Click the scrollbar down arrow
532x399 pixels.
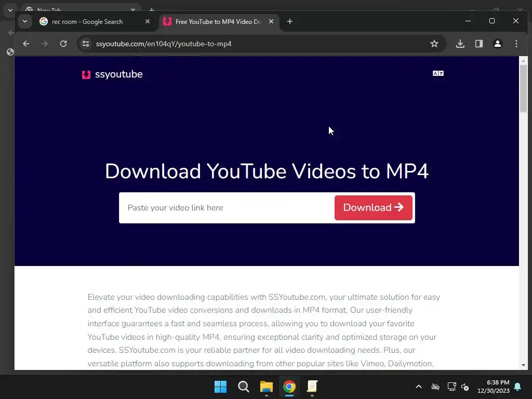click(x=523, y=365)
